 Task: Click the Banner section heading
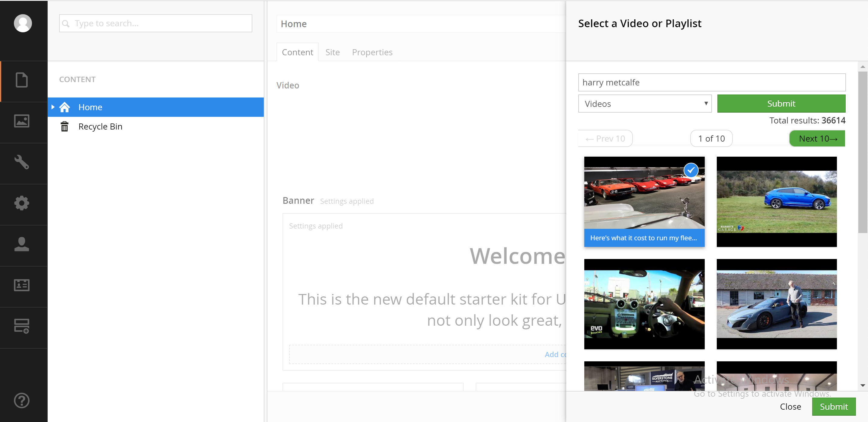click(x=298, y=200)
